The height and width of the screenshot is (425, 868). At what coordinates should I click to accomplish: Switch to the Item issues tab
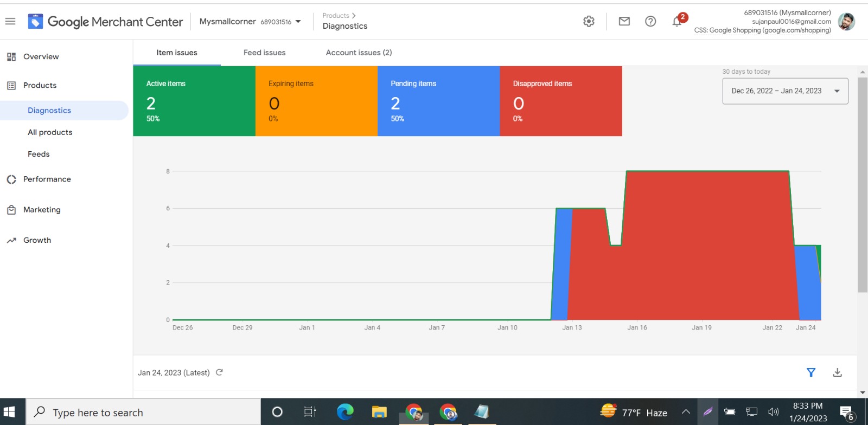[177, 53]
